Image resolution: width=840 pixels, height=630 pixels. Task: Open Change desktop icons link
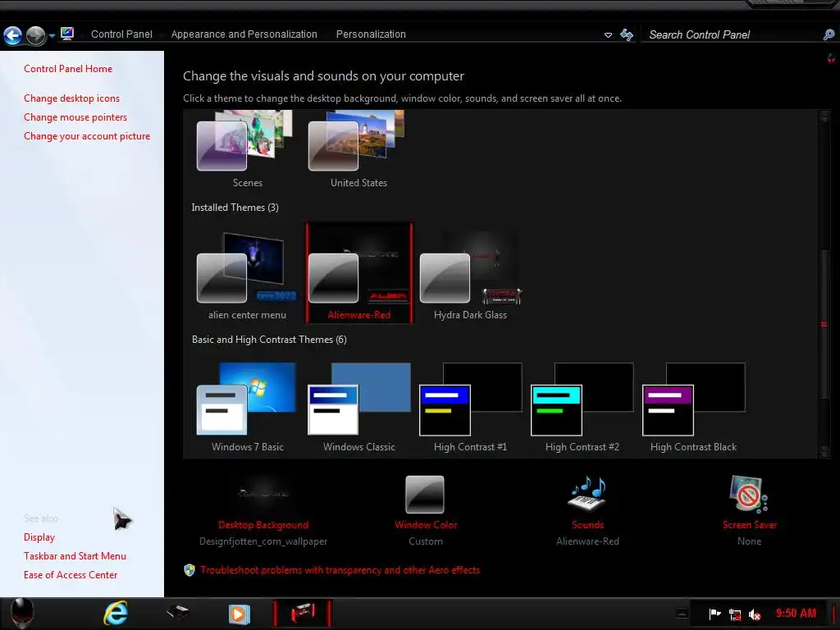(x=72, y=98)
